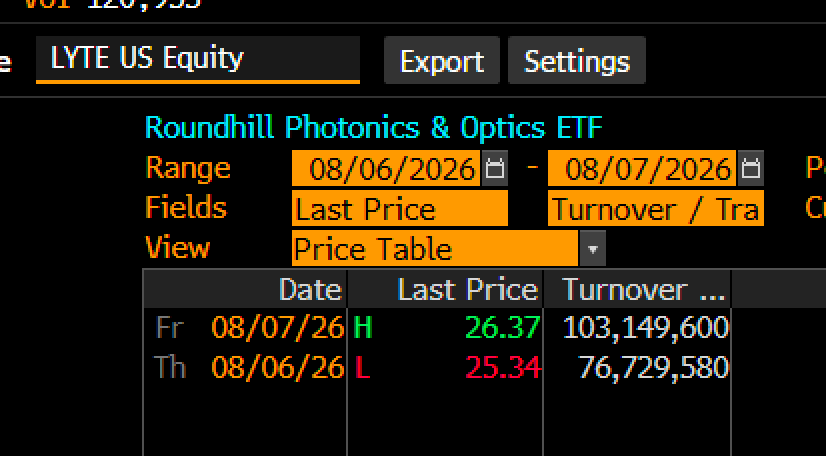Click the red 25.34 last price value
This screenshot has width=826, height=456.
click(503, 368)
